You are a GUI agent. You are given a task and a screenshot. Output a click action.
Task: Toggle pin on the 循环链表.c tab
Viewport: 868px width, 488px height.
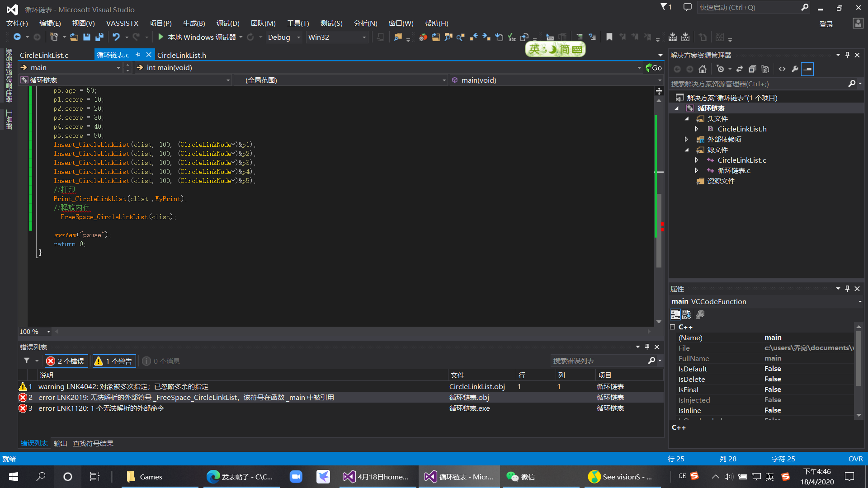138,55
